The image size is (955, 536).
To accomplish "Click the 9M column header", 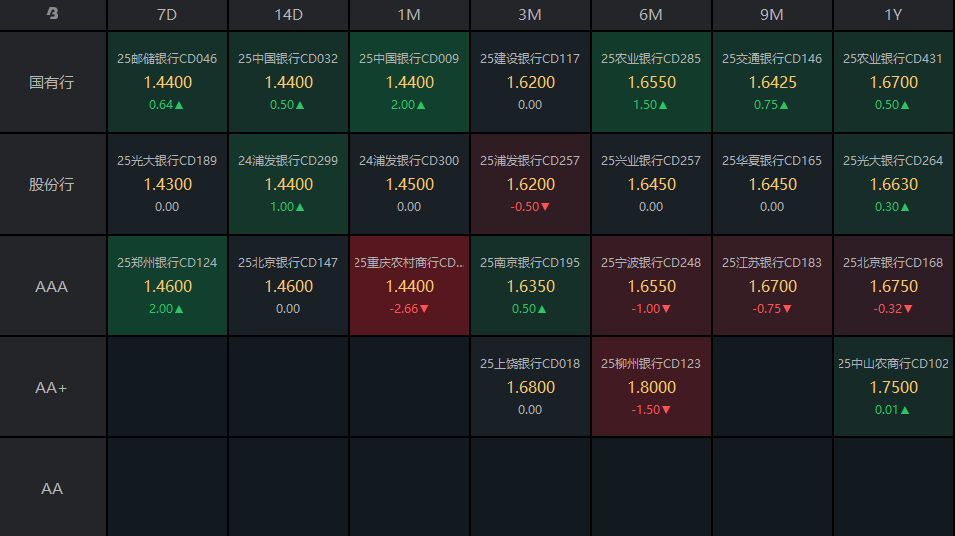I will (x=772, y=15).
